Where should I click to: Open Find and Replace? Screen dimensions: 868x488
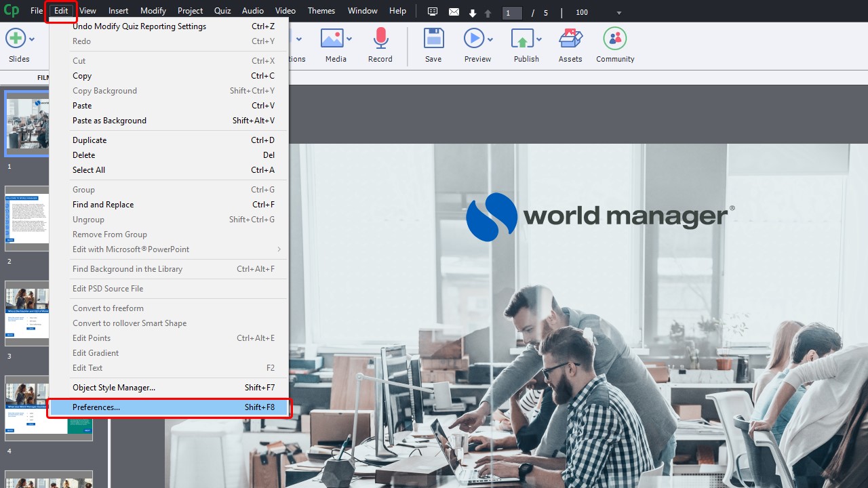click(x=170, y=205)
